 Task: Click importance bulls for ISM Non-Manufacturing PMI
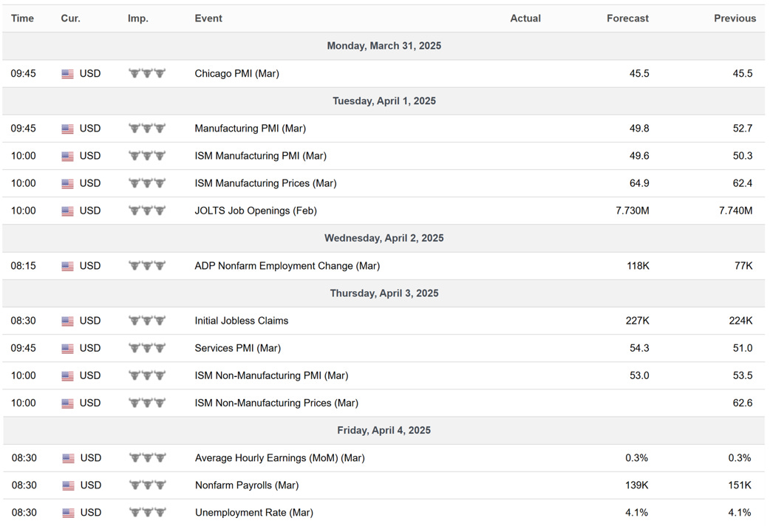(x=147, y=376)
